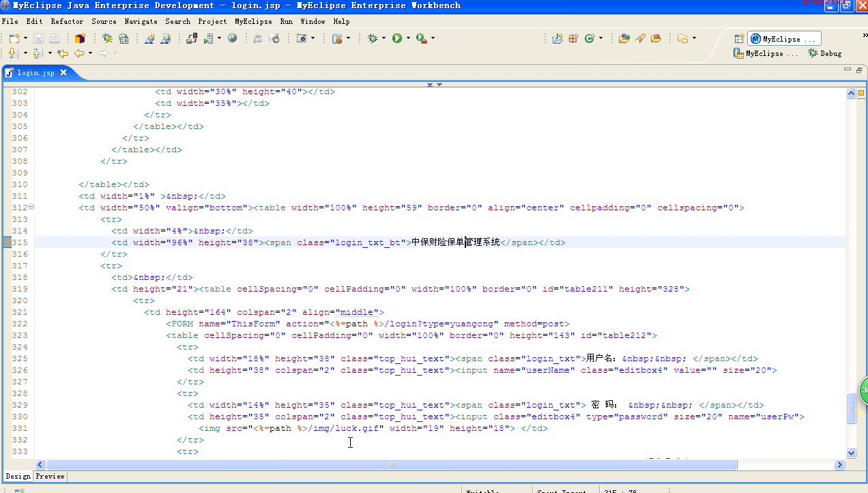Viewport: 868px width, 493px height.
Task: Open the Back history dropdown arrow
Action: pyautogui.click(x=90, y=53)
